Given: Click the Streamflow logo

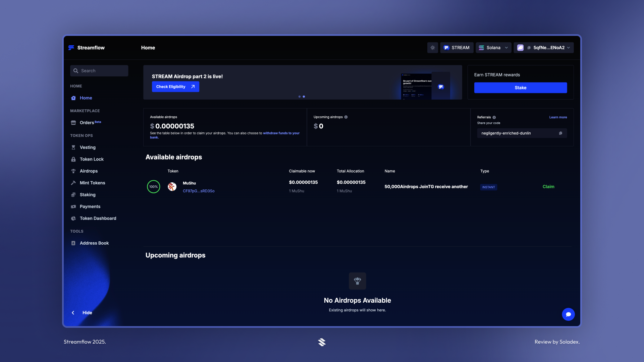Looking at the screenshot, I should pos(87,48).
